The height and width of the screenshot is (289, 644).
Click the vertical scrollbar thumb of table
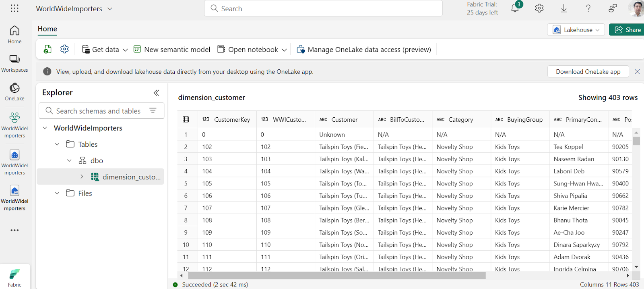tap(636, 141)
